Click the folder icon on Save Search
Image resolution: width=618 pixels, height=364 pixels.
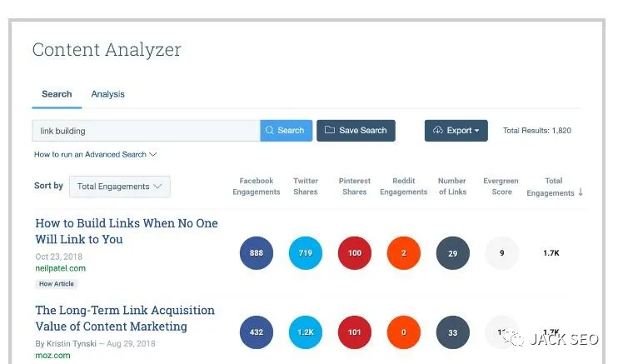tap(330, 131)
